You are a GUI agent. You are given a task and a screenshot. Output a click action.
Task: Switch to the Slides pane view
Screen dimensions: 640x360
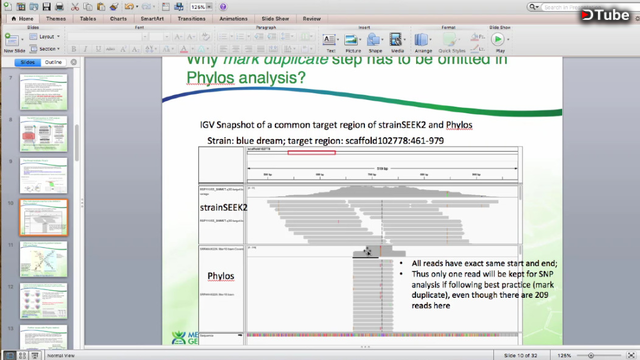pos(28,62)
